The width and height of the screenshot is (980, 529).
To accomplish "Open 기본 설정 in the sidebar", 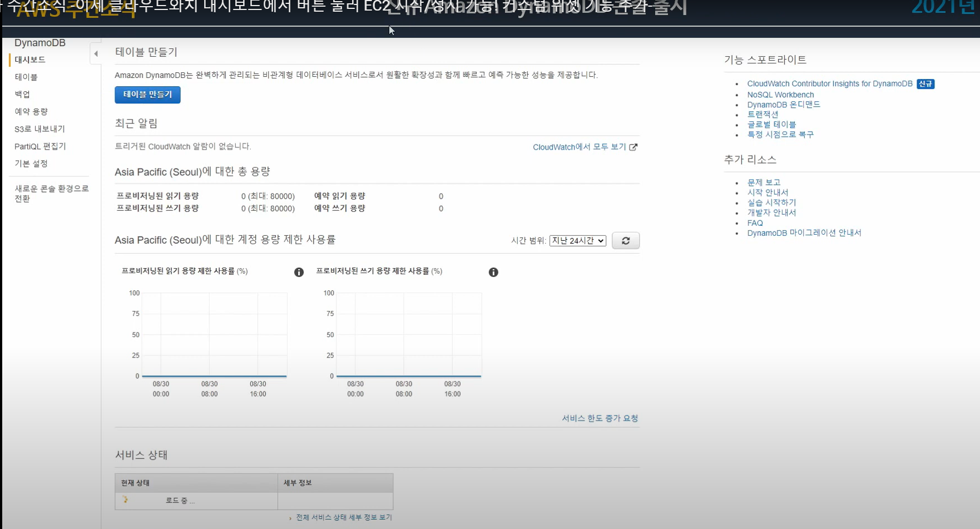I will (x=31, y=164).
